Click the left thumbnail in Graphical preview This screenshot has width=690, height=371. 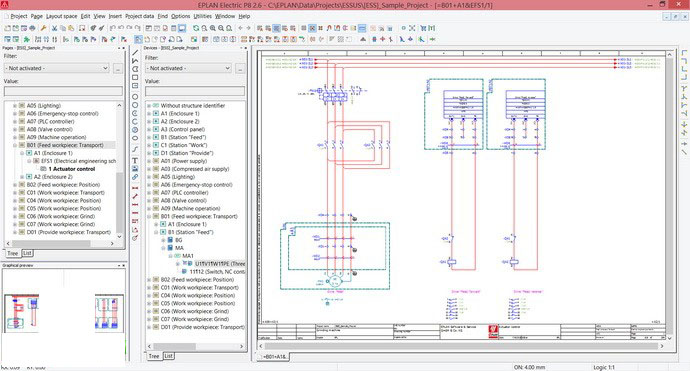21,313
